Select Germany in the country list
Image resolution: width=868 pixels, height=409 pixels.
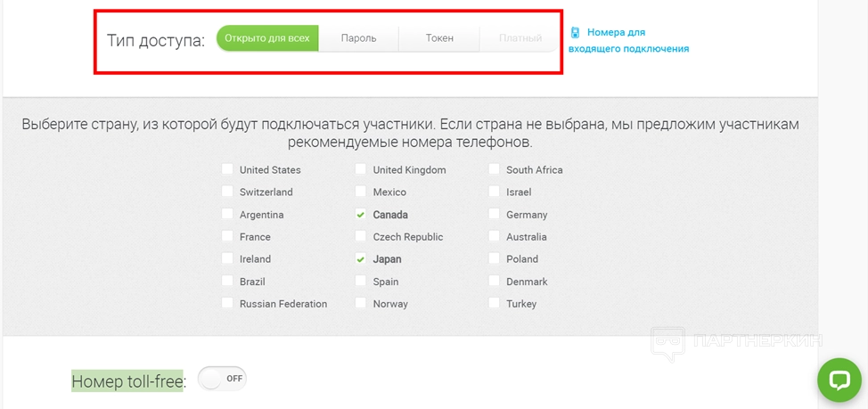495,215
